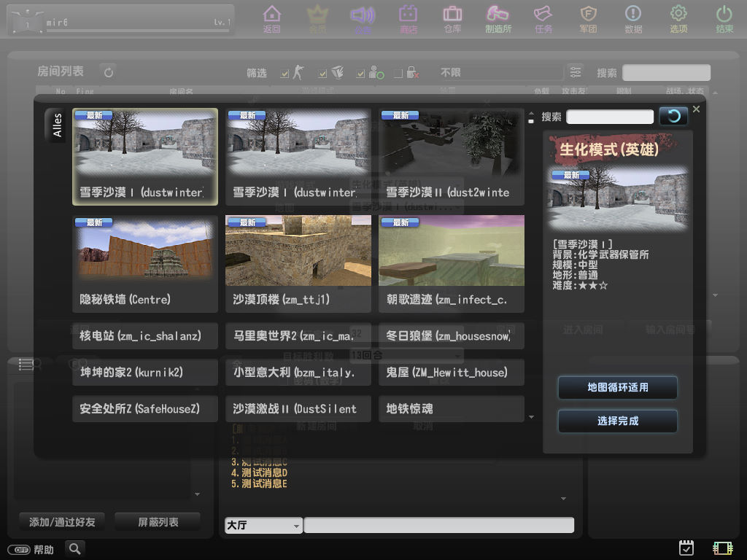Open the 数据 info icon
The height and width of the screenshot is (560, 747).
(x=634, y=19)
